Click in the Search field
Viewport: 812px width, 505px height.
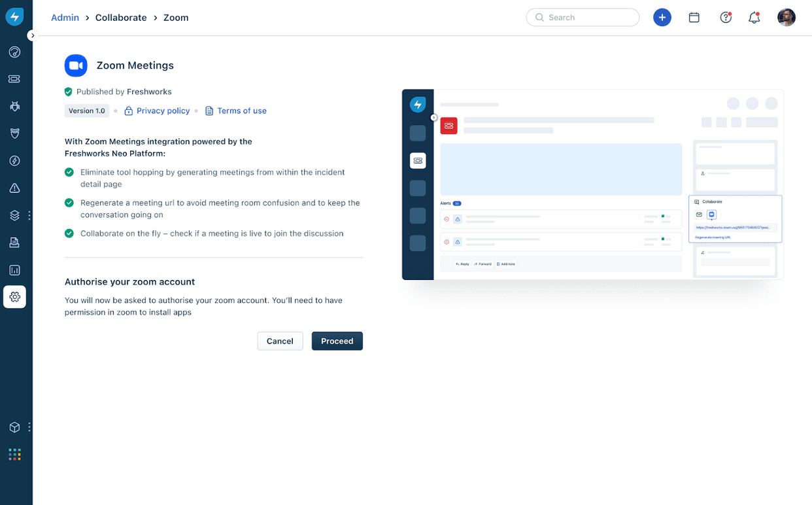pos(583,18)
